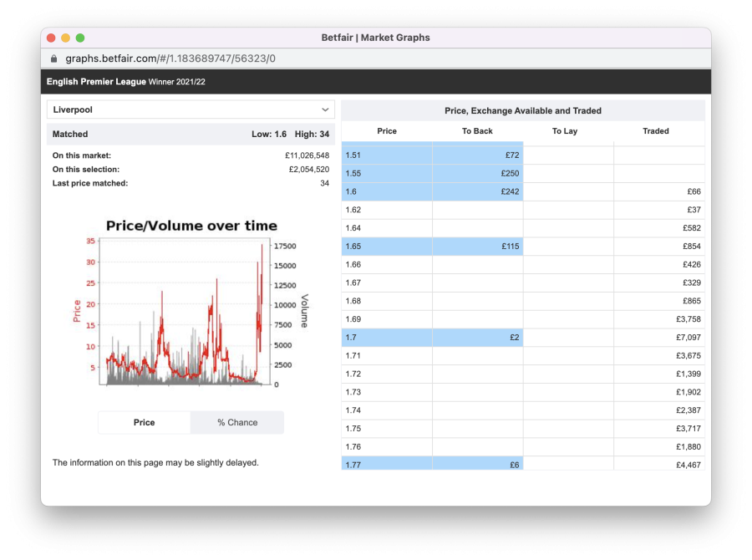
Task: Click the £329 traded amount
Action: coord(692,283)
